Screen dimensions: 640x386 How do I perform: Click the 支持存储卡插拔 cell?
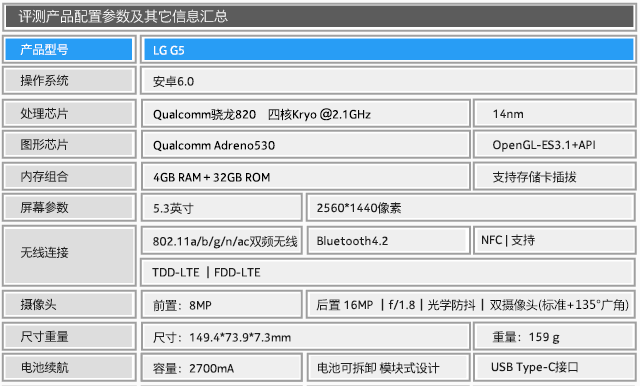coord(555,176)
